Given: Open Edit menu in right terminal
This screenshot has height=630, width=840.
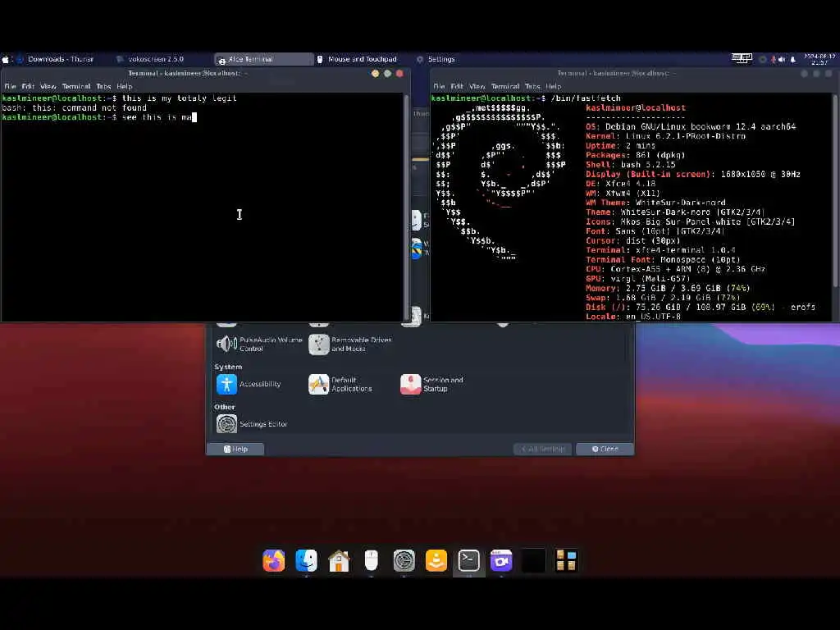Looking at the screenshot, I should [x=457, y=86].
